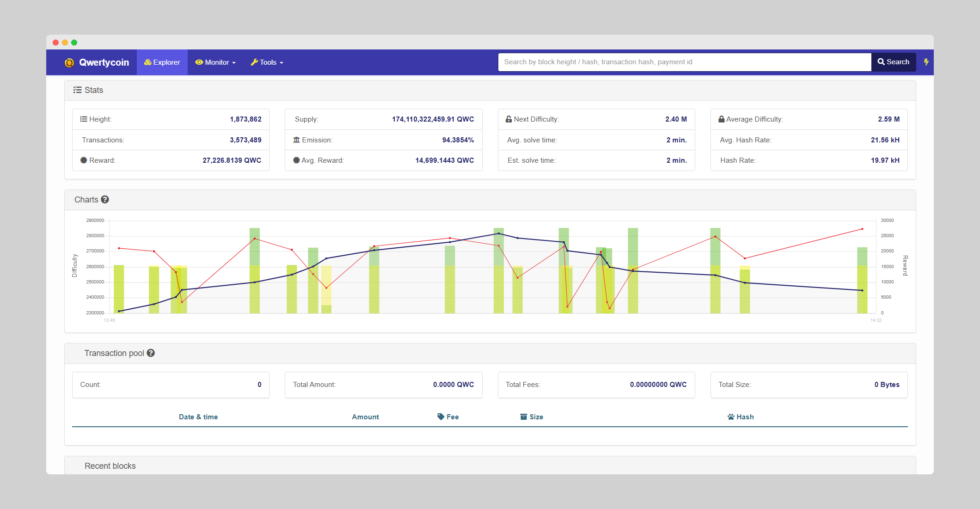Click the Recent blocks panel heading
This screenshot has width=980, height=509.
[110, 466]
